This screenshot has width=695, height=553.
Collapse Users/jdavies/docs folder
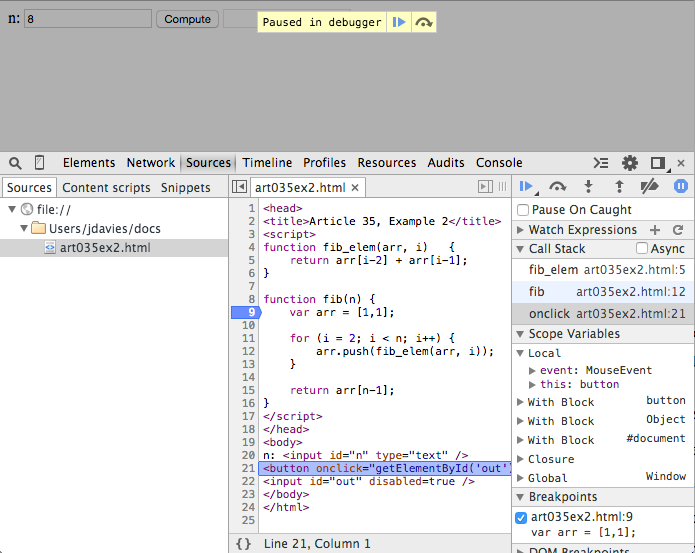point(23,228)
